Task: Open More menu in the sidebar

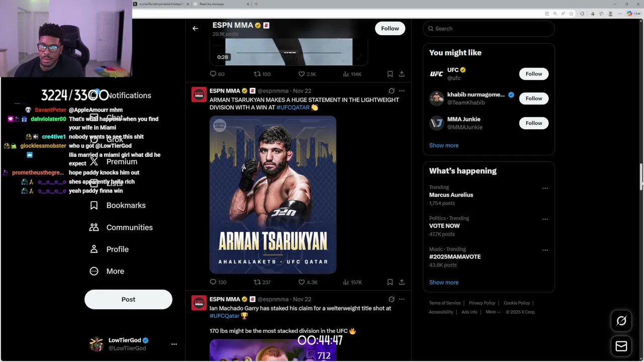Action: (x=107, y=271)
